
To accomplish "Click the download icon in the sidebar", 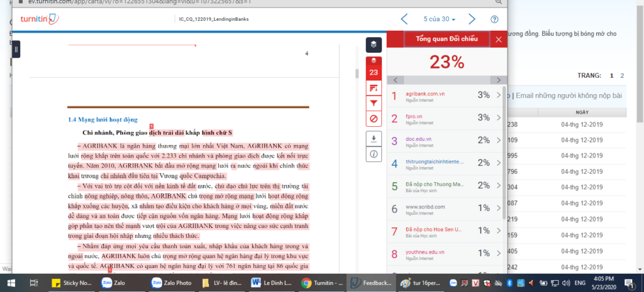I will click(374, 139).
